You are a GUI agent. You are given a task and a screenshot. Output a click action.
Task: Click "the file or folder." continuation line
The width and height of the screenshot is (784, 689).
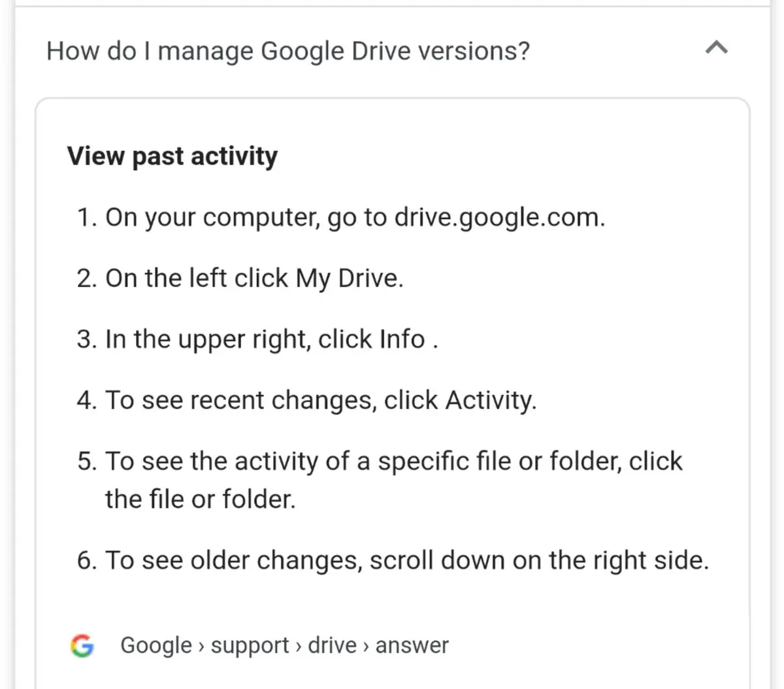201,499
